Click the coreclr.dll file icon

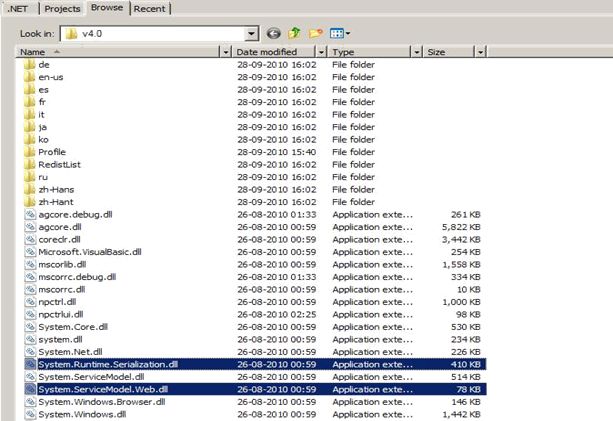coord(30,240)
